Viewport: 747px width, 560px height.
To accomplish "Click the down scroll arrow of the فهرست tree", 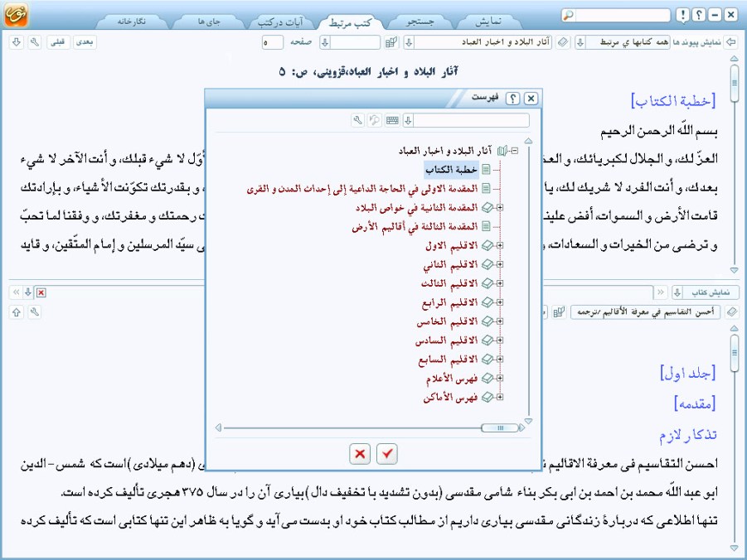I will click(x=528, y=421).
